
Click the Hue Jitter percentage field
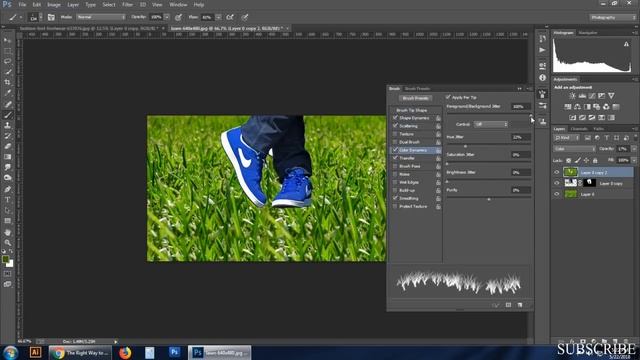pos(520,137)
